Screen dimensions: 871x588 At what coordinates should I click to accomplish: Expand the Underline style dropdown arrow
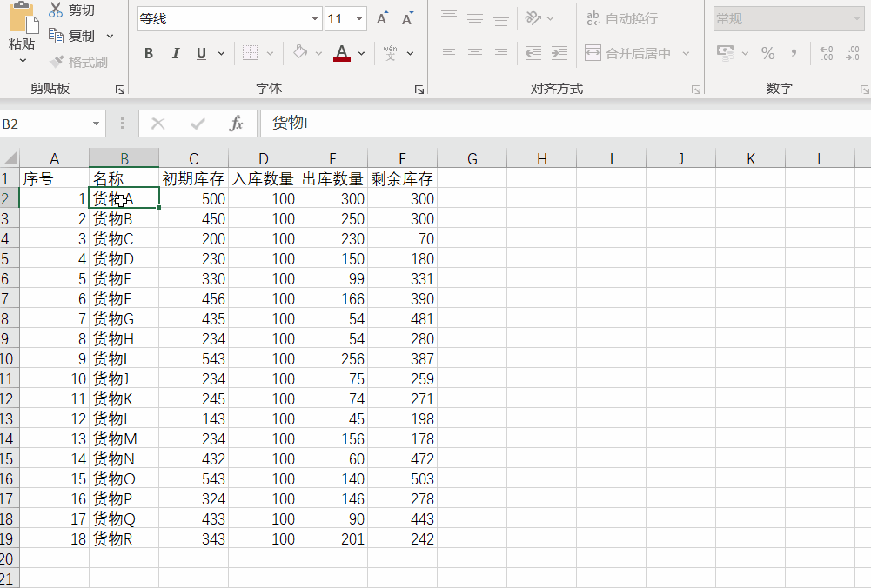(x=221, y=53)
